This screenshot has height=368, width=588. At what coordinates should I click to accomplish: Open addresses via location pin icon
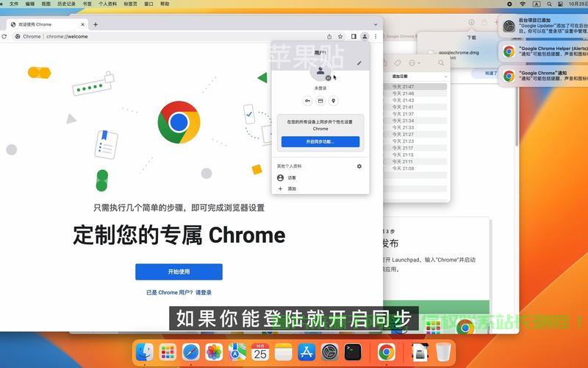pos(334,101)
